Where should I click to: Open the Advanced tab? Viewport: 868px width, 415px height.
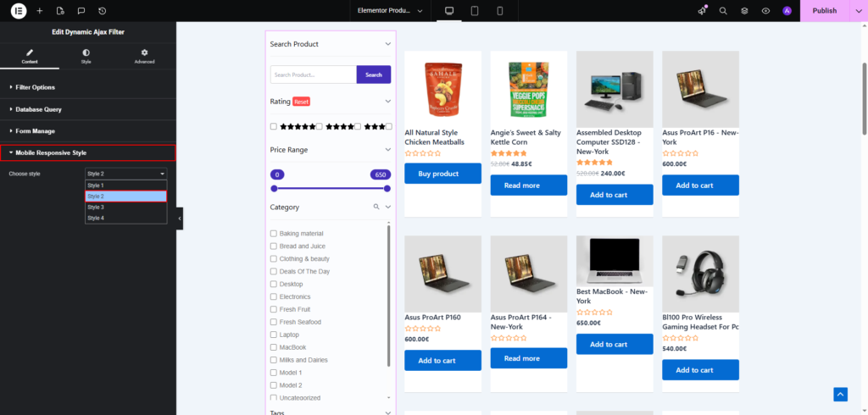pos(144,57)
